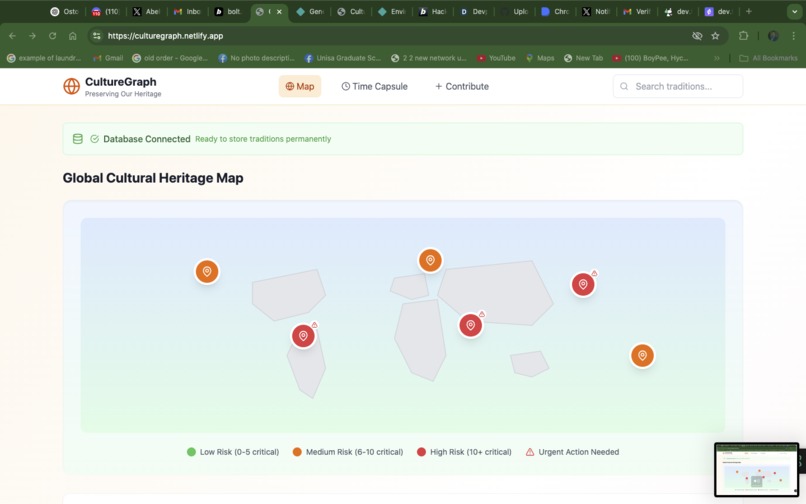The image size is (806, 504).
Task: Switch to the "Uplo" browser tab
Action: pyautogui.click(x=515, y=11)
